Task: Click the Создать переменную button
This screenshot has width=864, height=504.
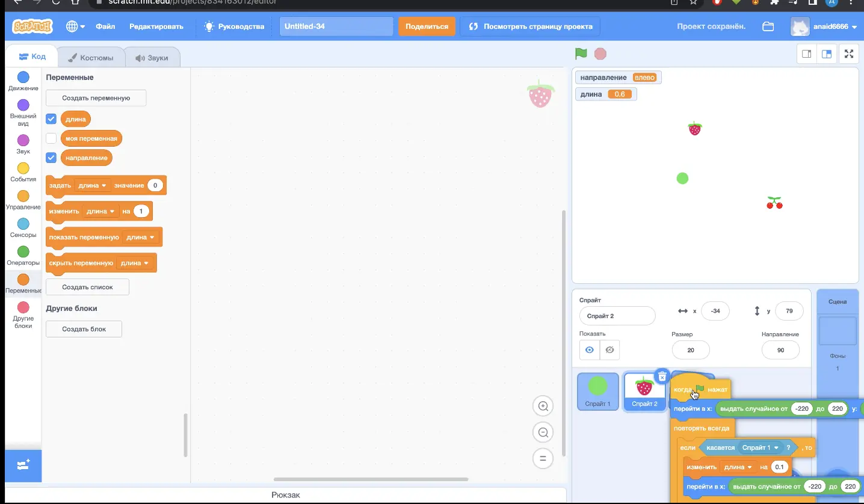Action: point(96,97)
